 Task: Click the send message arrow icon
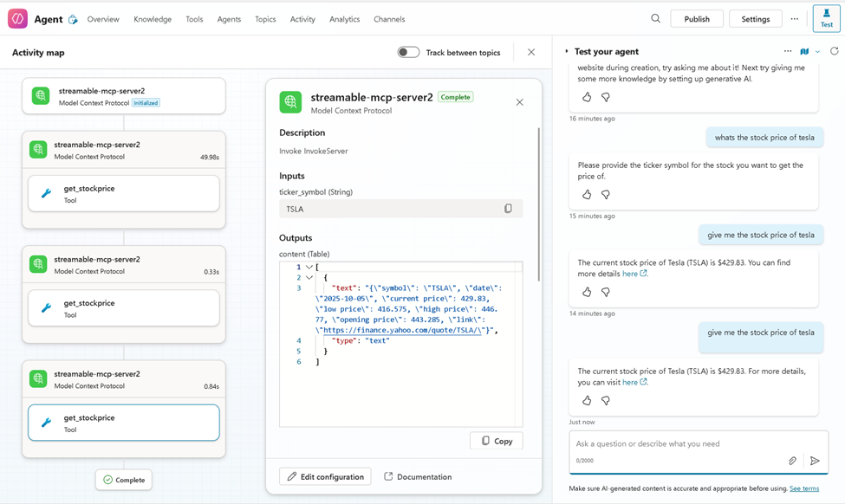point(815,461)
